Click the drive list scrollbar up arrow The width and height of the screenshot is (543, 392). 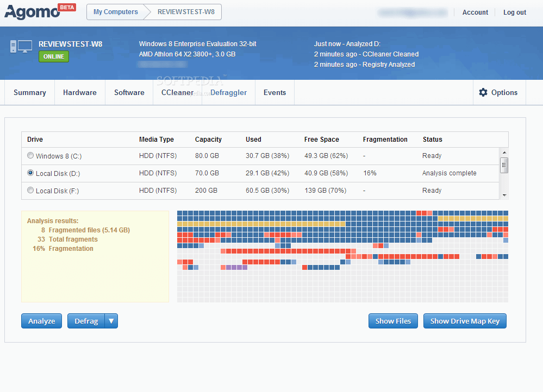pyautogui.click(x=504, y=153)
